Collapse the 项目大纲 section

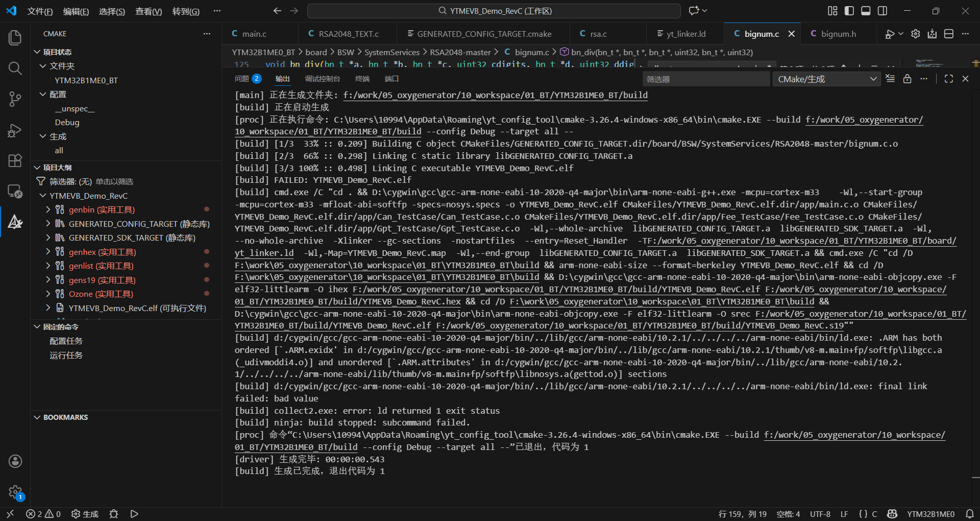pyautogui.click(x=37, y=168)
